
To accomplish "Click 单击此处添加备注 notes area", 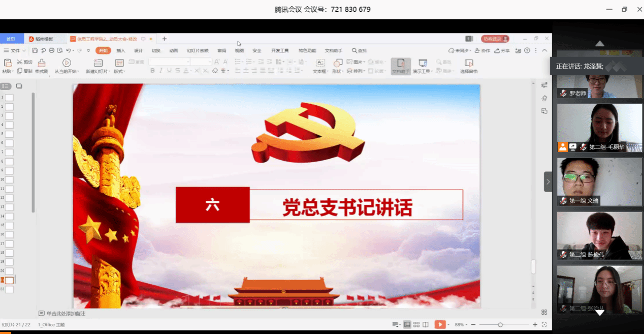I will point(66,314).
